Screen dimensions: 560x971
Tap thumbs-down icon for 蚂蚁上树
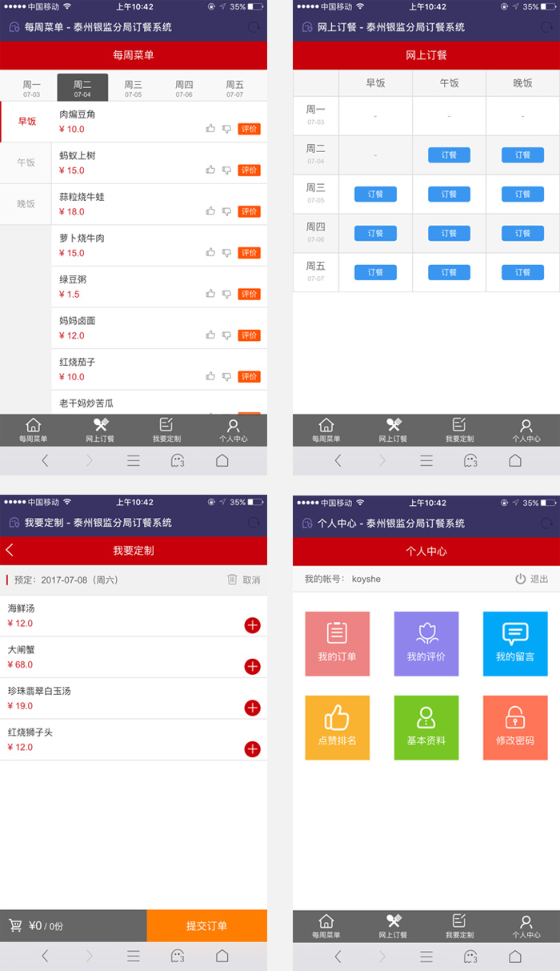[226, 170]
